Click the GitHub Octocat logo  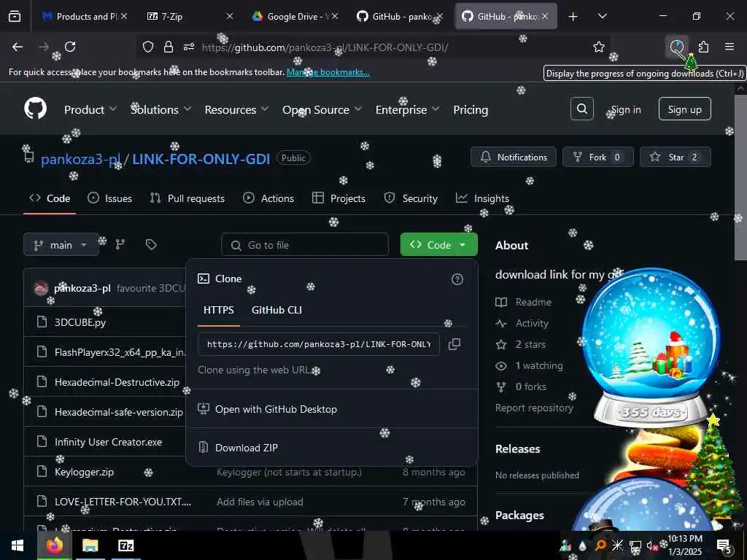(x=36, y=109)
